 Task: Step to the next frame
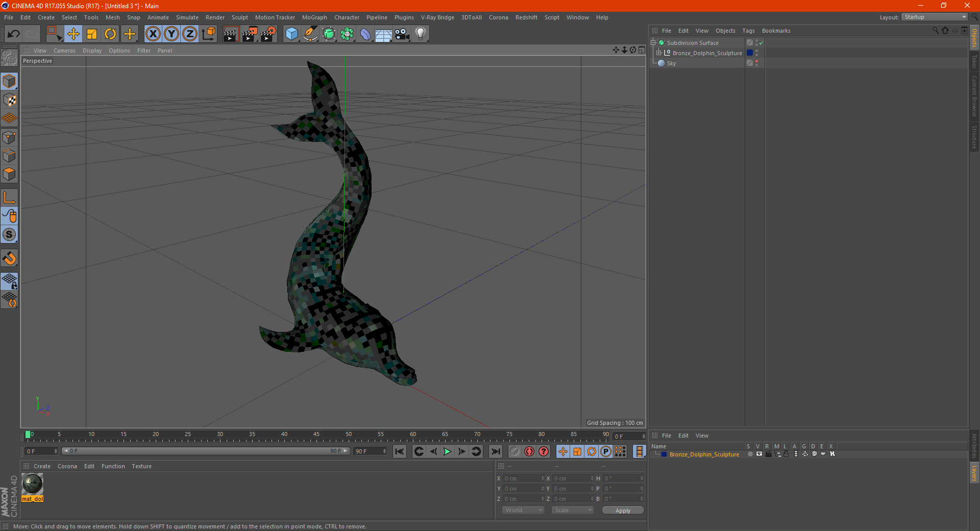461,451
